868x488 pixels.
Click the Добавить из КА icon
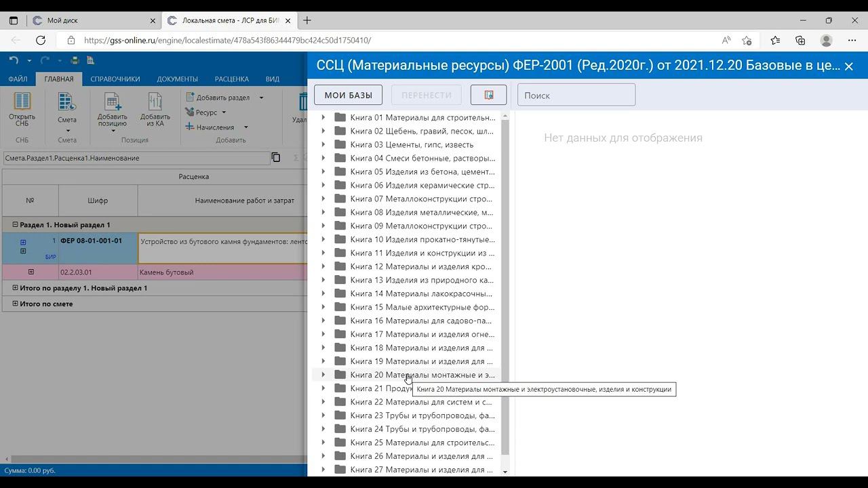[x=155, y=102]
